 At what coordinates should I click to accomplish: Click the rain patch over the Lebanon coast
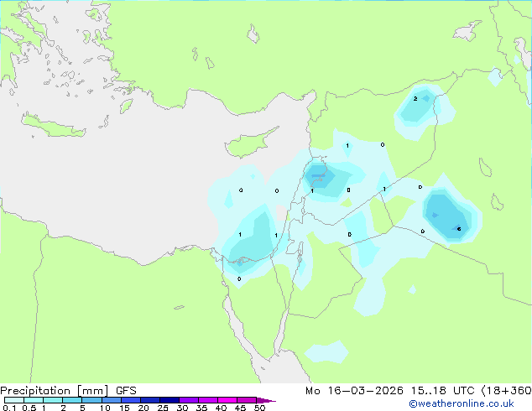coord(319,176)
